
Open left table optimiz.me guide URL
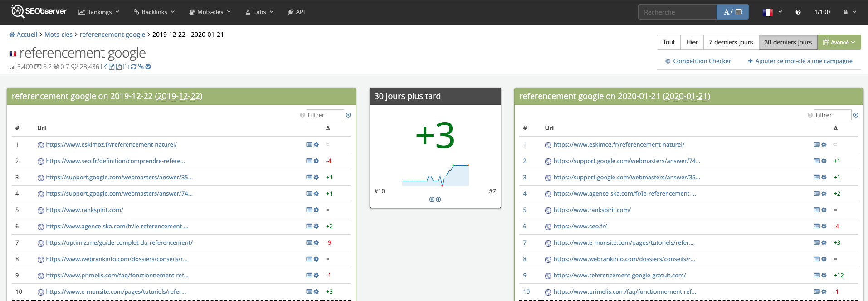(x=119, y=242)
